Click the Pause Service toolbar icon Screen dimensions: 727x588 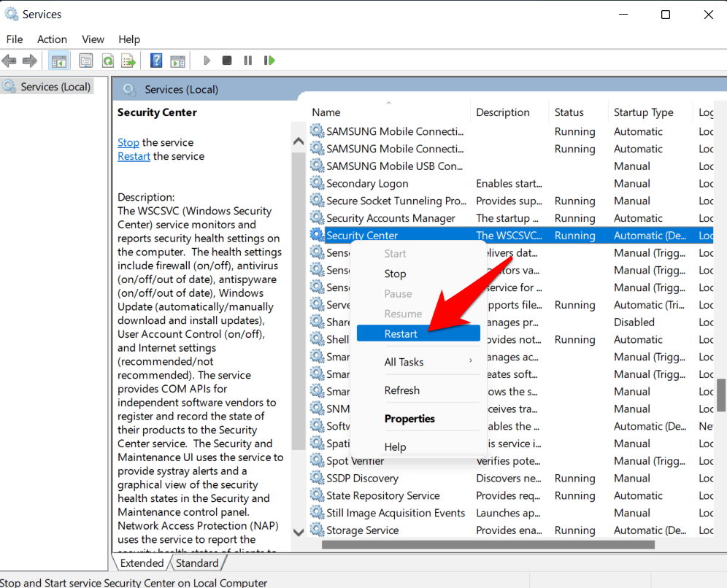247,61
